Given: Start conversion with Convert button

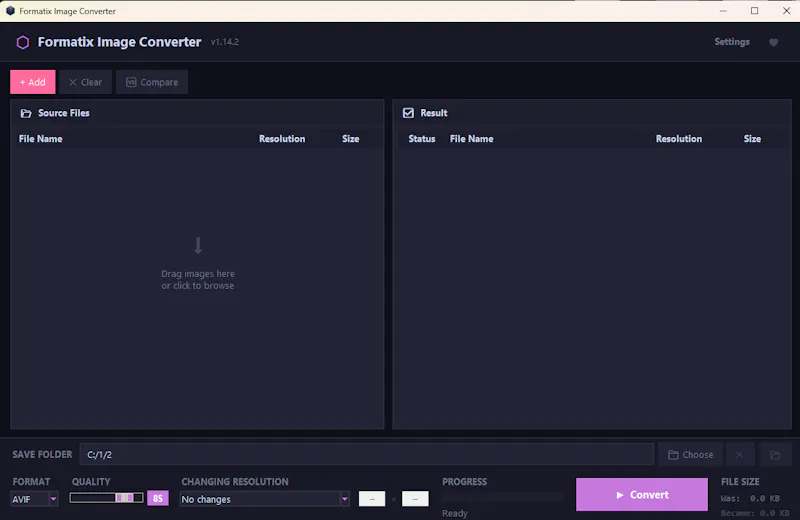Looking at the screenshot, I should click(642, 494).
